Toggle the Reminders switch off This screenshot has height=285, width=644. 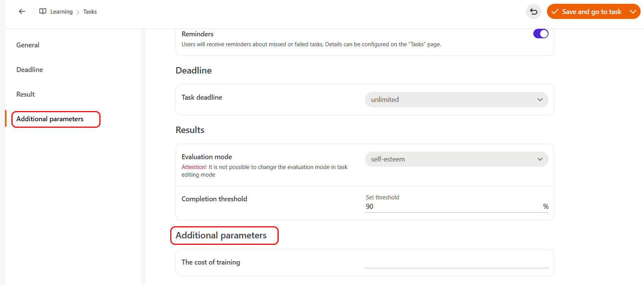[x=541, y=34]
